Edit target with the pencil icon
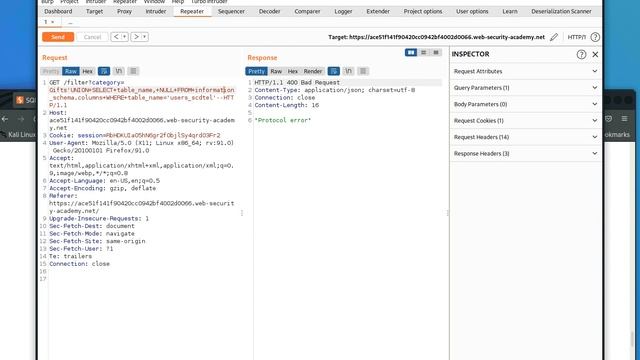Screen dimensions: 640x360 554,37
